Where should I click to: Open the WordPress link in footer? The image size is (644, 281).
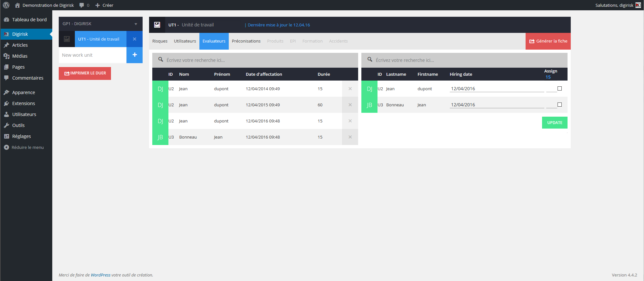click(x=101, y=275)
